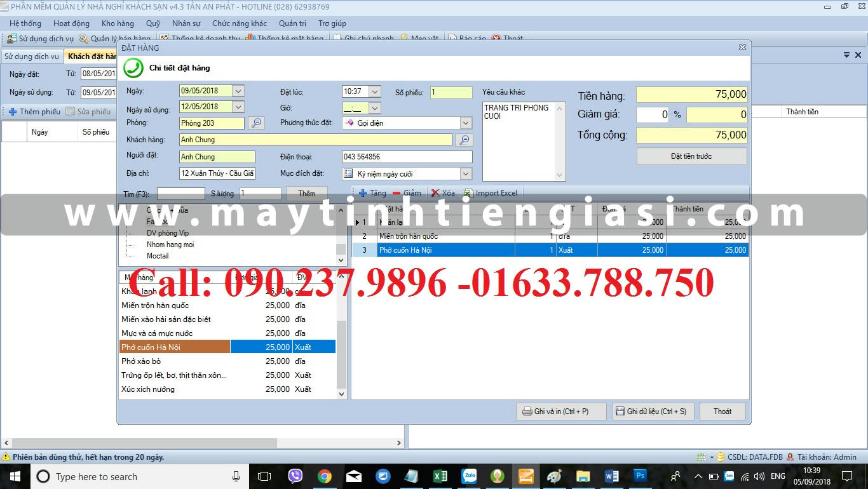This screenshot has height=489, width=868.
Task: Click Ghi dữ liệu (Ctrl + S) button
Action: [653, 412]
